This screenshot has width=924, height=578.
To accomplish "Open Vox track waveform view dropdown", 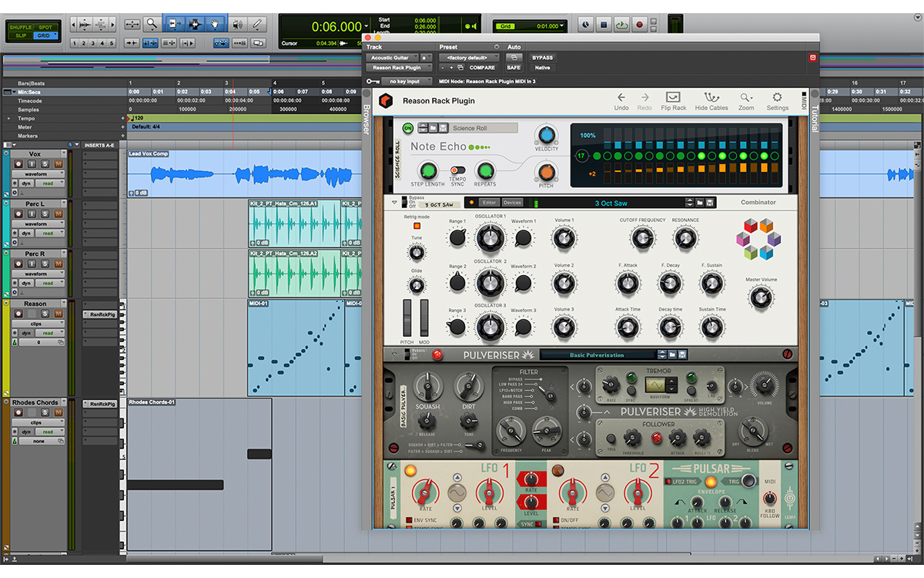I will tap(39, 174).
